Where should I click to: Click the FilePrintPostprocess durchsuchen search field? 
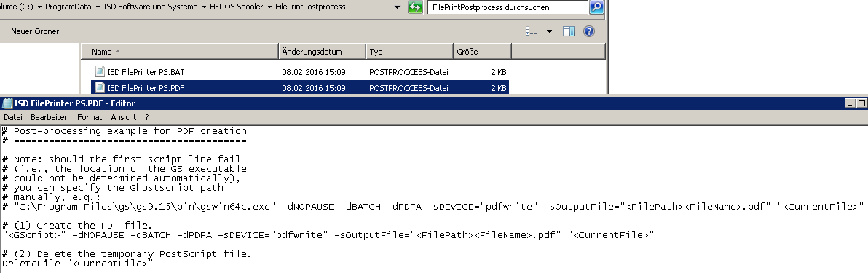[508, 7]
